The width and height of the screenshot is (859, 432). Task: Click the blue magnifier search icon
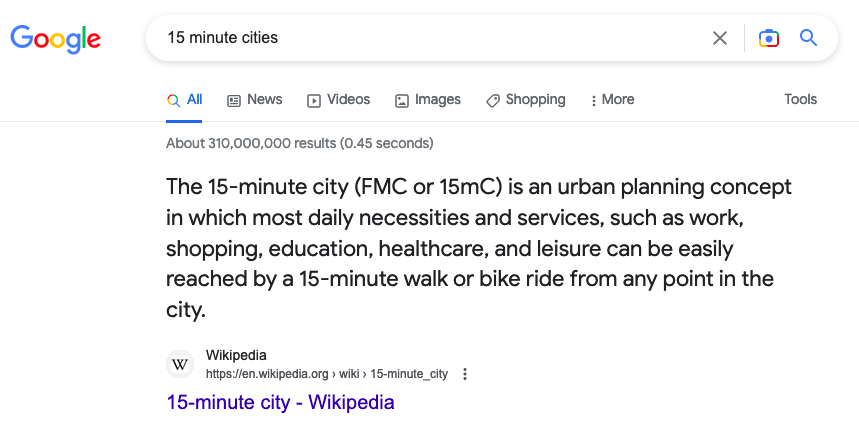pos(809,38)
